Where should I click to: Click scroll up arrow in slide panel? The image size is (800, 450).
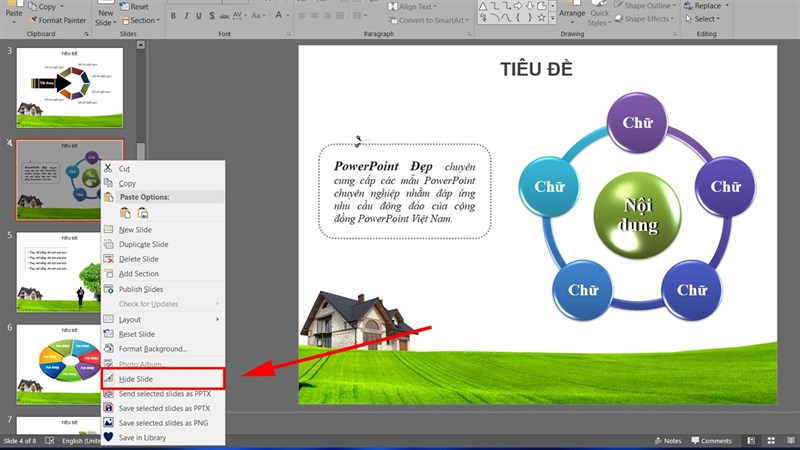pyautogui.click(x=140, y=45)
